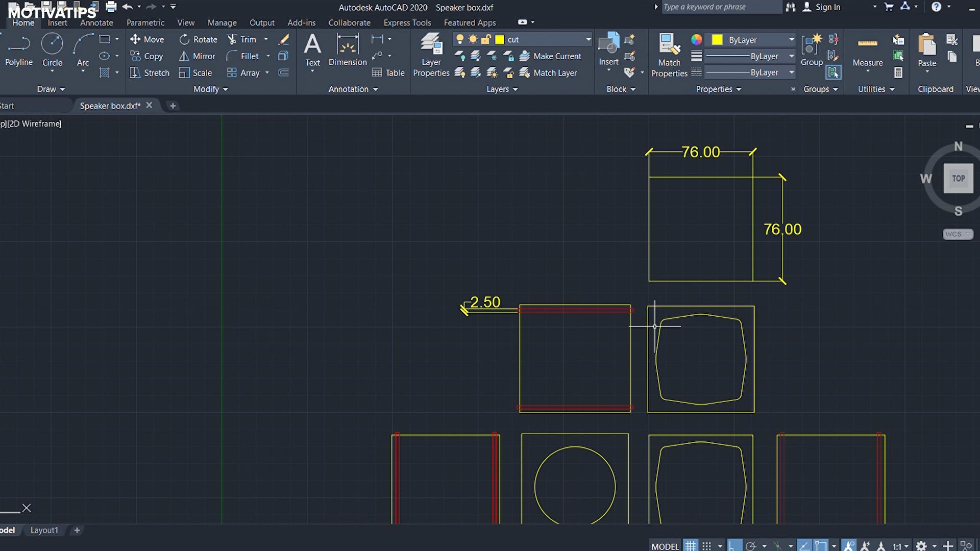Click the Cut clipboard icon
The width and height of the screenshot is (980, 551).
click(952, 40)
